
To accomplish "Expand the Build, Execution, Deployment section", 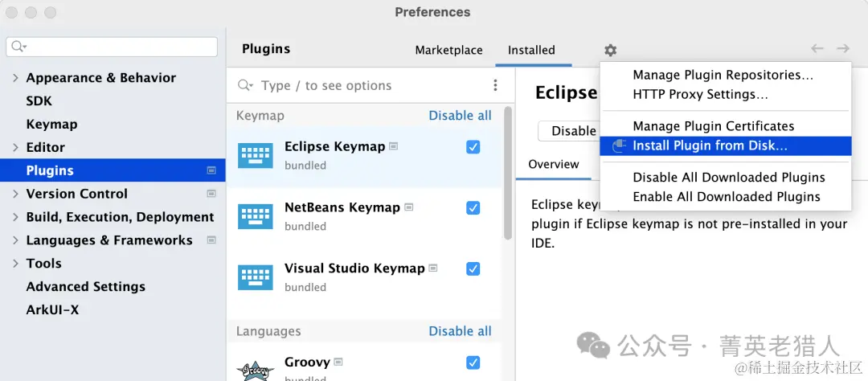I will click(x=15, y=218).
